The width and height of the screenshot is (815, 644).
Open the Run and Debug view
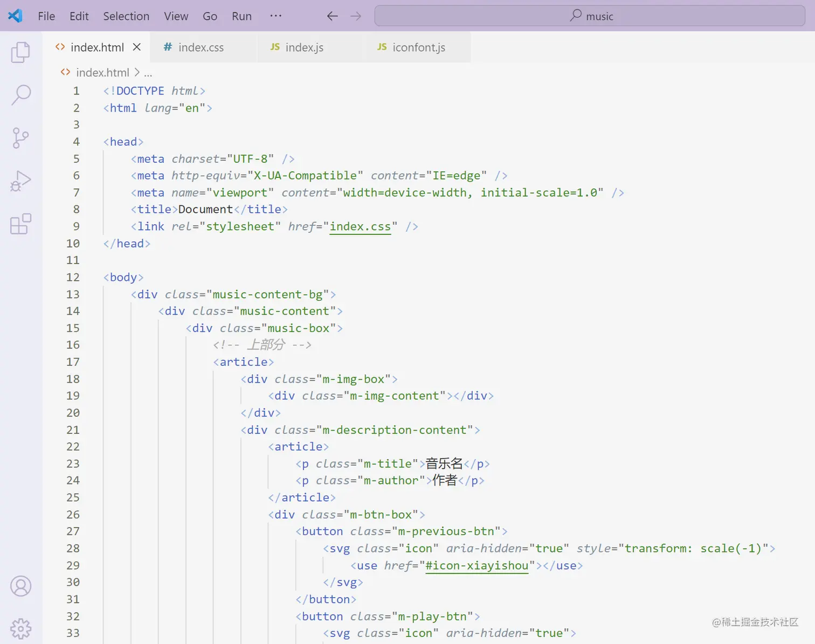tap(20, 181)
